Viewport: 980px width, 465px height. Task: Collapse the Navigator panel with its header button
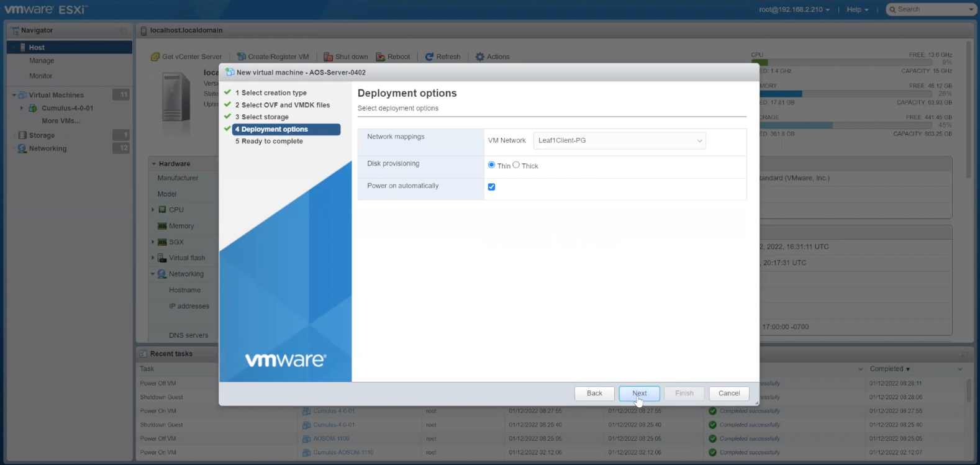pos(123,30)
